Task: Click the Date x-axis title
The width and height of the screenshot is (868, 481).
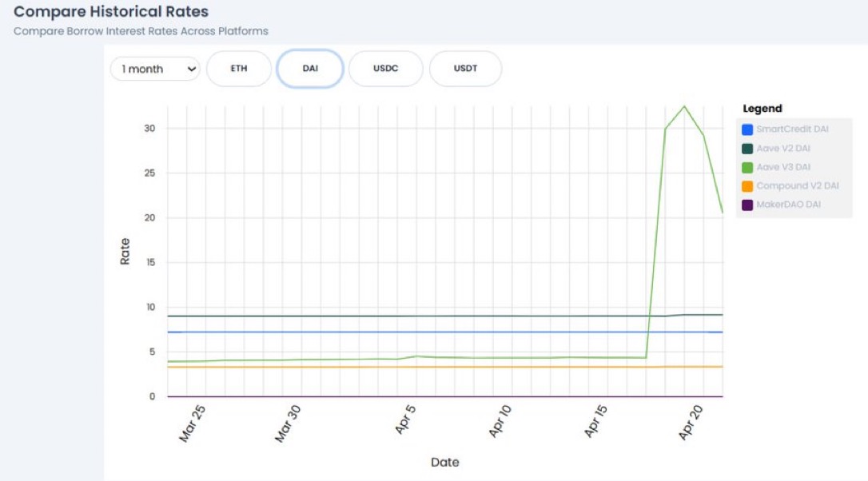Action: click(x=445, y=462)
